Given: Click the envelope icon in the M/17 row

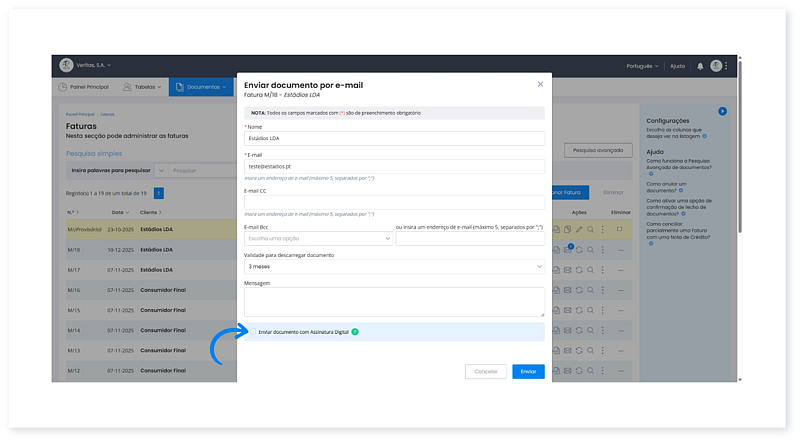Looking at the screenshot, I should click(567, 270).
